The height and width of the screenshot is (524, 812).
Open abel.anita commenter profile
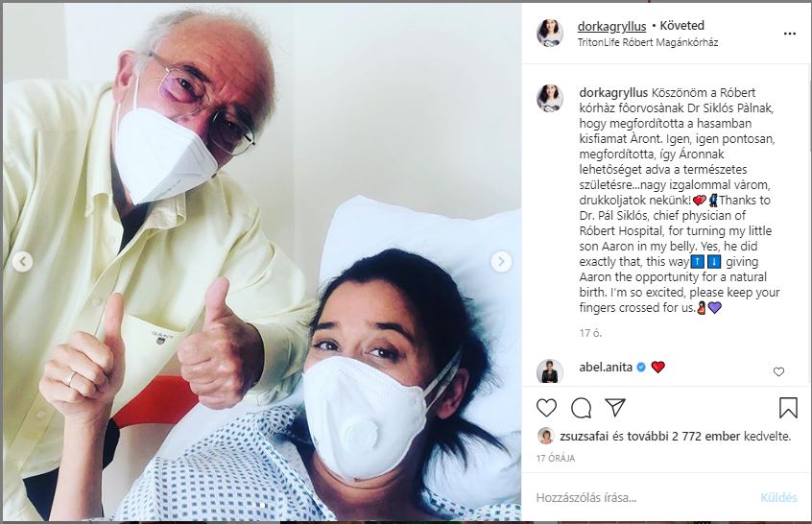[x=606, y=368]
